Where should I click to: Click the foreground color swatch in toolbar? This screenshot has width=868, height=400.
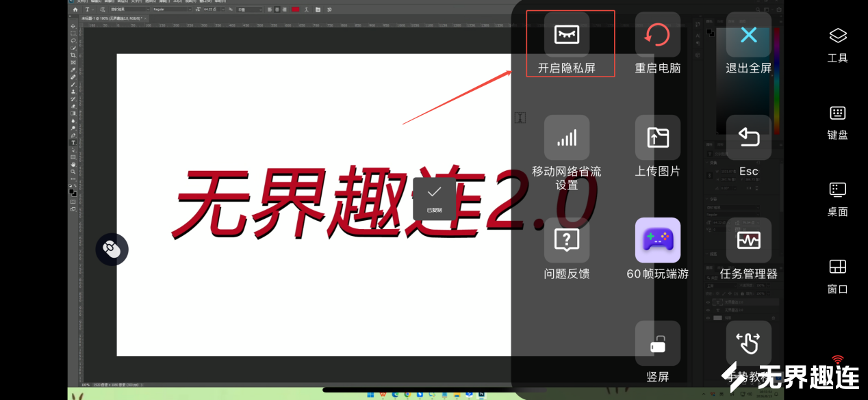coord(71,191)
